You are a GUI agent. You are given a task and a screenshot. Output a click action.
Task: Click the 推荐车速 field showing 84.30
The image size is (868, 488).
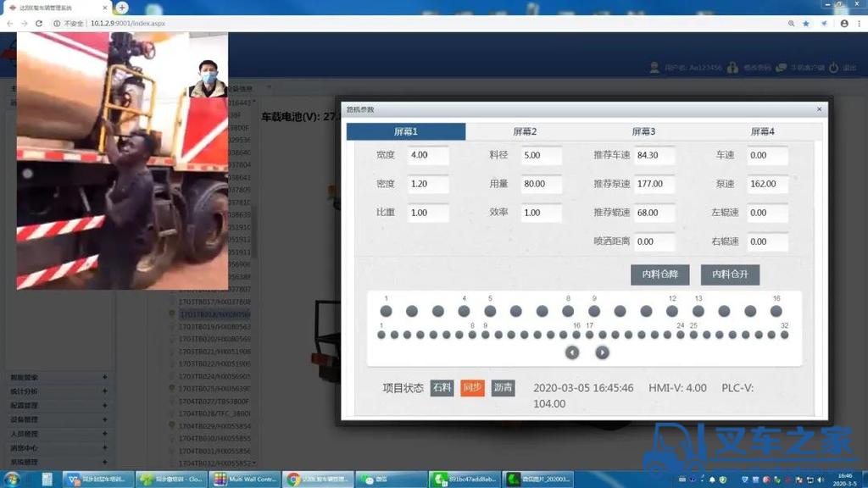[x=654, y=156]
